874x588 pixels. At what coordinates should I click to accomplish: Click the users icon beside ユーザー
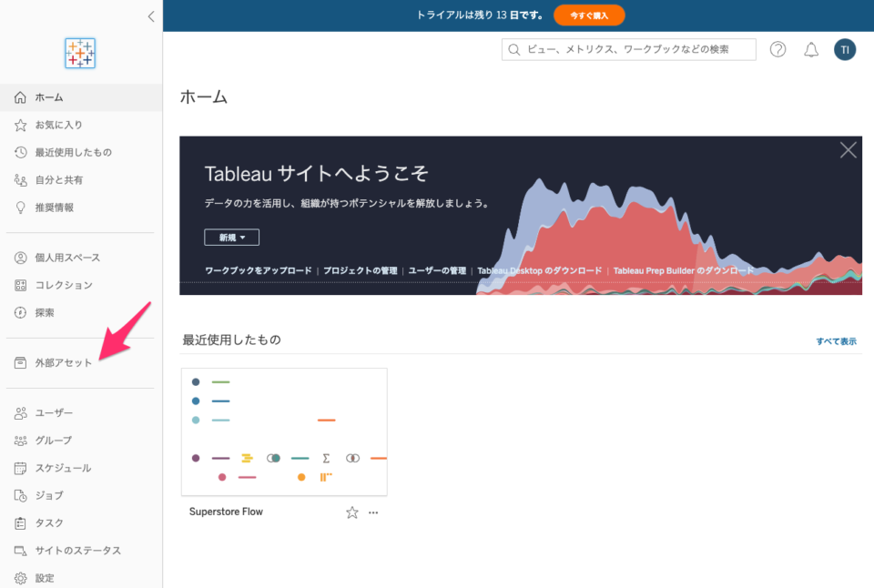tap(20, 413)
